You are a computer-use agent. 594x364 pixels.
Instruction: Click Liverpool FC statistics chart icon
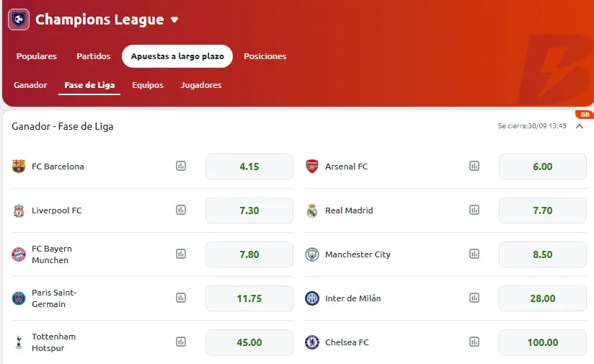coord(181,210)
